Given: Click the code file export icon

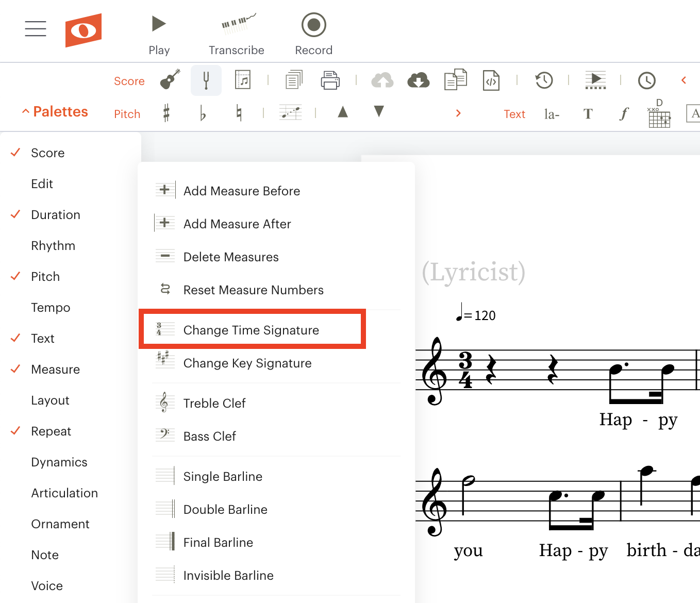Looking at the screenshot, I should pyautogui.click(x=491, y=80).
